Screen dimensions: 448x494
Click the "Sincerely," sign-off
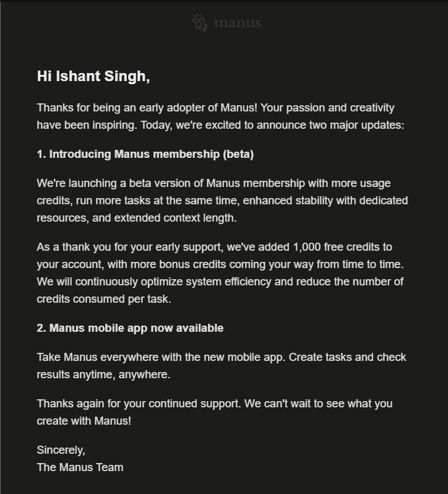pos(61,450)
